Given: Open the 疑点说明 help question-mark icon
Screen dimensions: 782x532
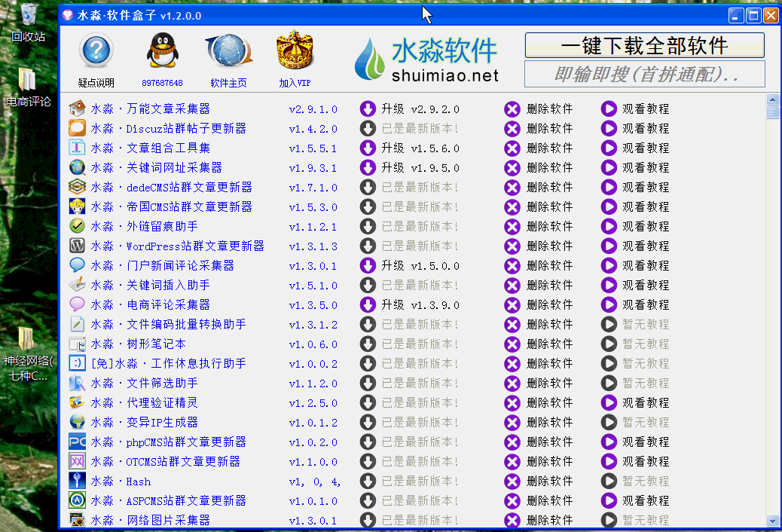Looking at the screenshot, I should pyautogui.click(x=96, y=53).
